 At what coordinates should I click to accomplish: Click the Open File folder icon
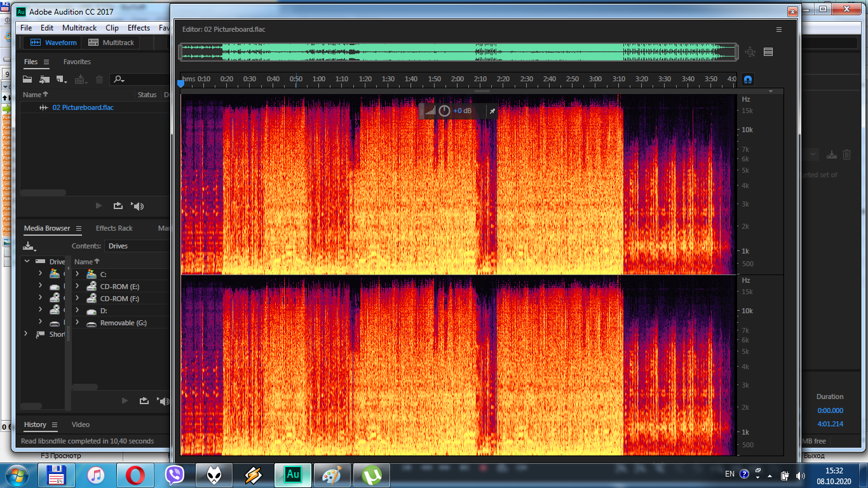[27, 79]
